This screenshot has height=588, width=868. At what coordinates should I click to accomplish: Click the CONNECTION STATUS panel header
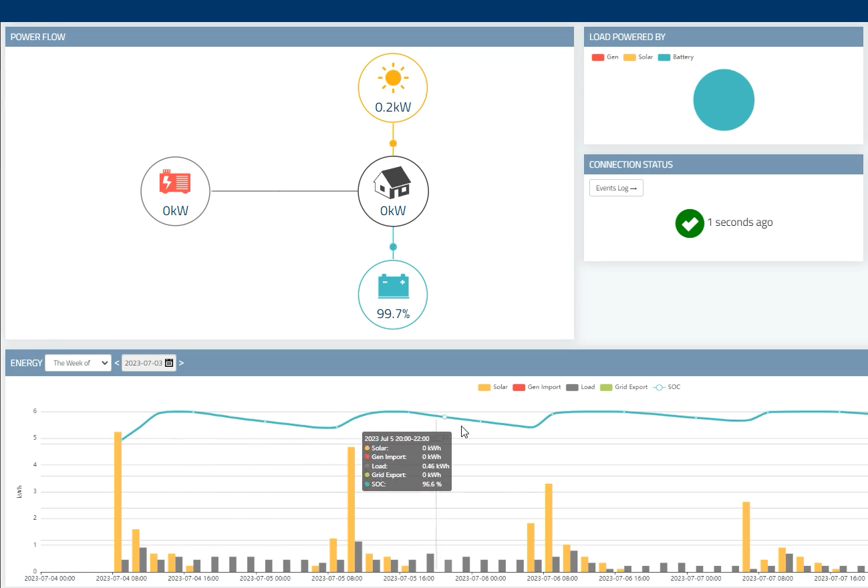(724, 164)
